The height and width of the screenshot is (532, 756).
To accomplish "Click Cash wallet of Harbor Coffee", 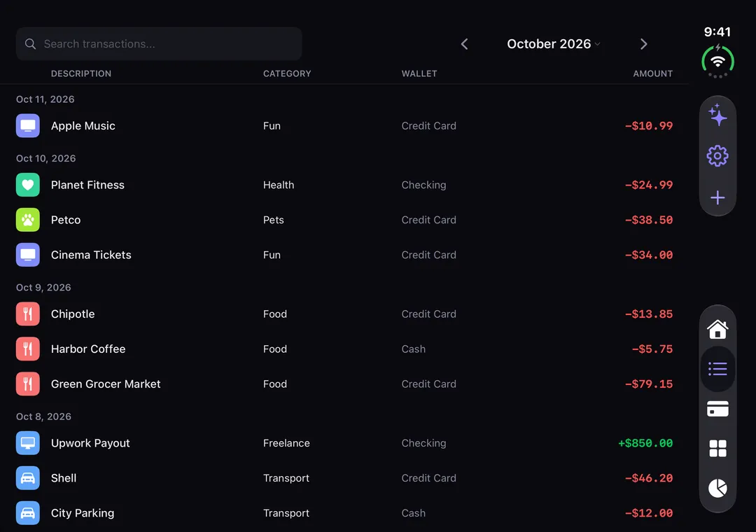I will 413,349.
